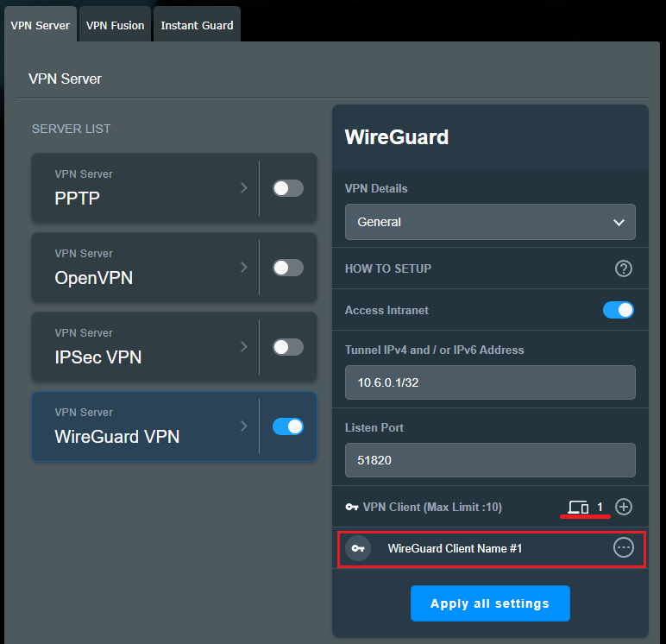The image size is (666, 644).
Task: Click key icon beside WireGuard Client Name #1
Action: click(358, 548)
